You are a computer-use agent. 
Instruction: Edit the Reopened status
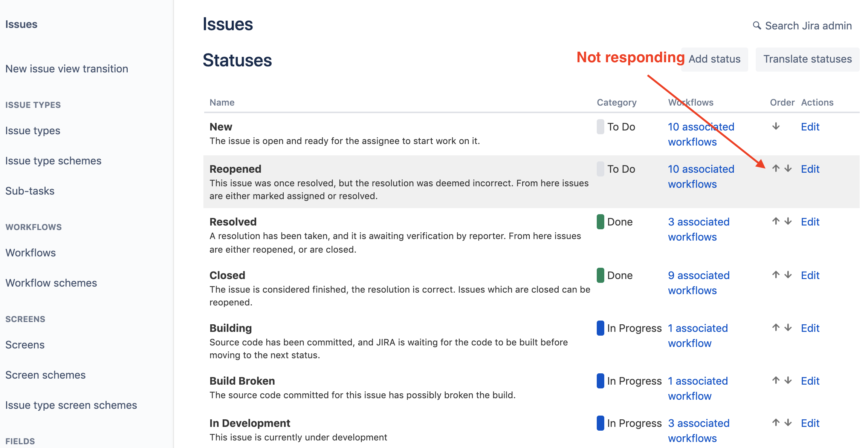click(810, 169)
